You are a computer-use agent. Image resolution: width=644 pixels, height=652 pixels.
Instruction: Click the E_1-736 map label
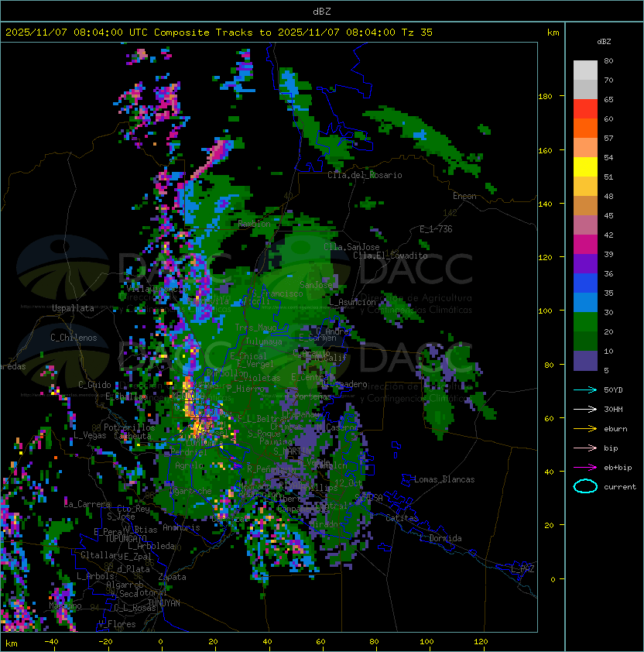(x=436, y=229)
